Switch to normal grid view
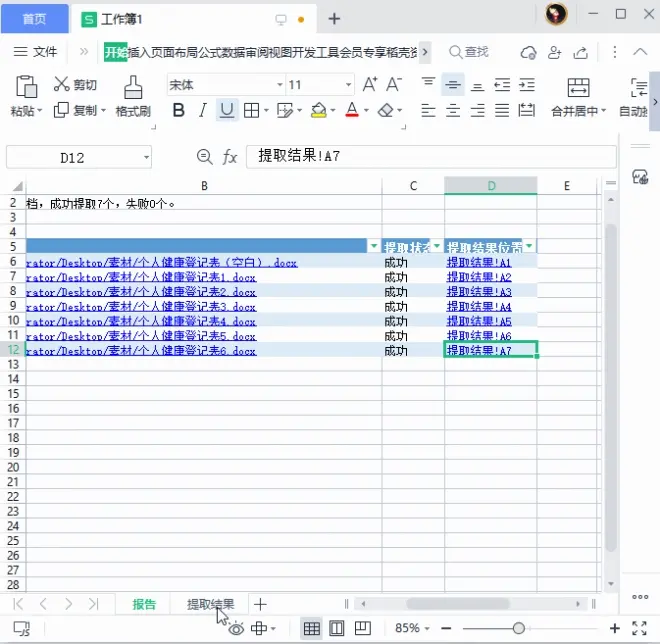 point(311,628)
